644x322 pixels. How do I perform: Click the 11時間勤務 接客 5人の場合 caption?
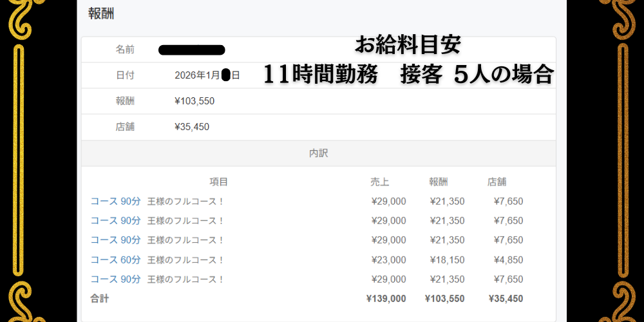pyautogui.click(x=408, y=75)
